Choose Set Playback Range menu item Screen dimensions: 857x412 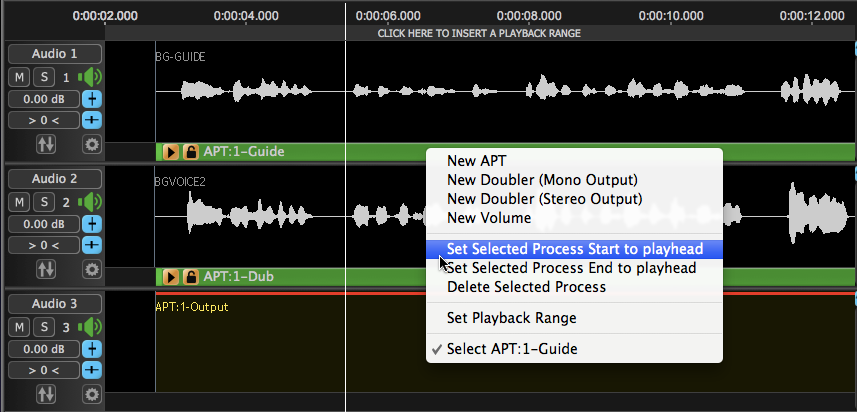point(574,317)
